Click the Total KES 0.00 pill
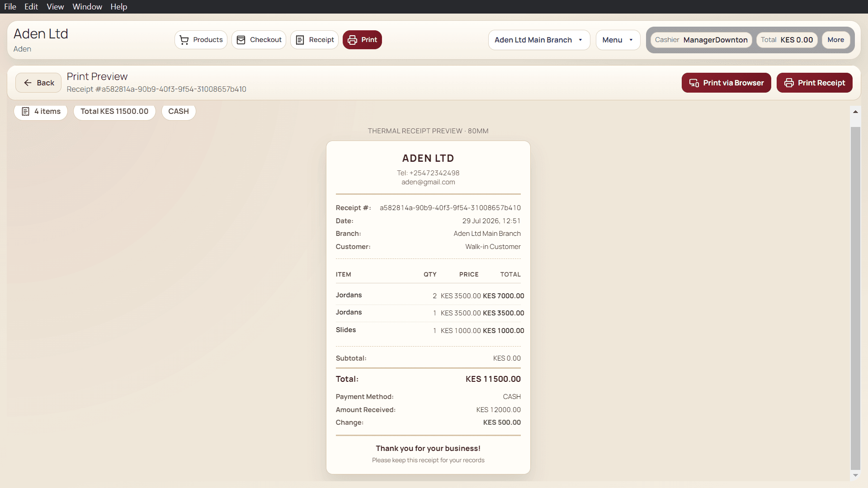Viewport: 868px width, 488px height. [x=787, y=40]
